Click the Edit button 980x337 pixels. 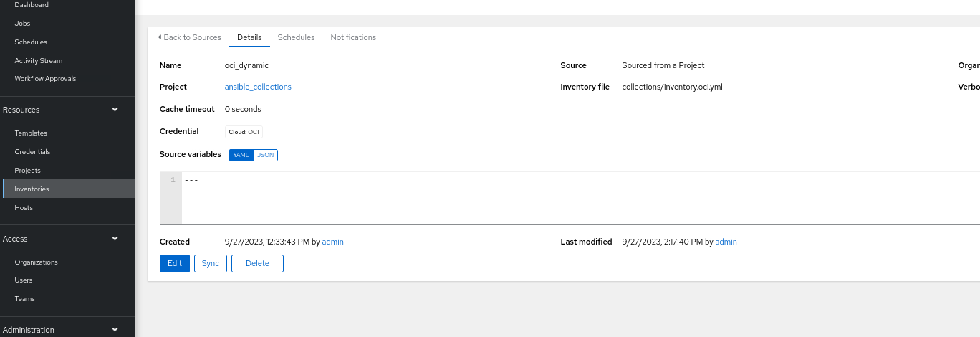point(175,263)
